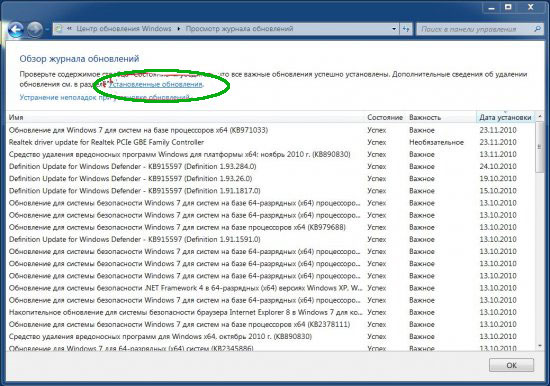Select 'Просмотр журнала обновлений' breadcrumb
The height and width of the screenshot is (386, 550).
(x=239, y=29)
